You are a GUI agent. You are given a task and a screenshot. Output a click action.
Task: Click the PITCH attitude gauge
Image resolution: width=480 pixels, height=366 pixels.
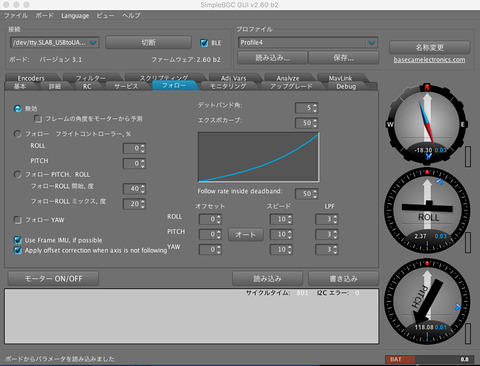click(x=427, y=302)
